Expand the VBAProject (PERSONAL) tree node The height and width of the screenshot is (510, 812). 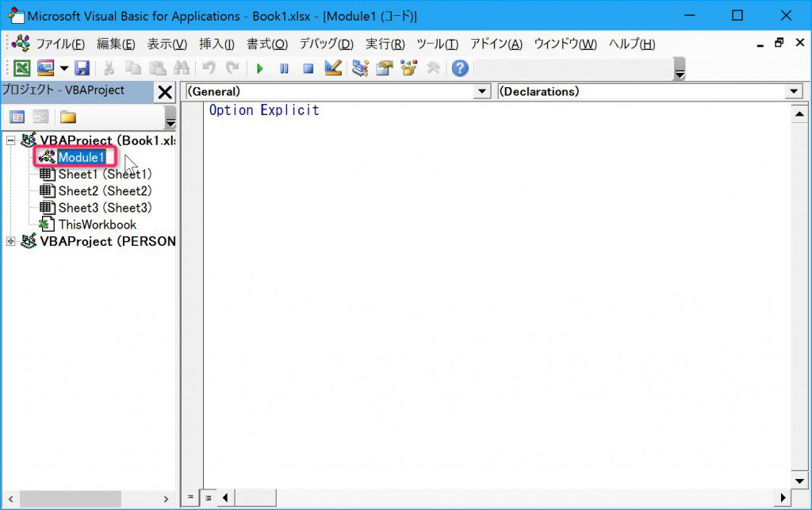click(10, 241)
